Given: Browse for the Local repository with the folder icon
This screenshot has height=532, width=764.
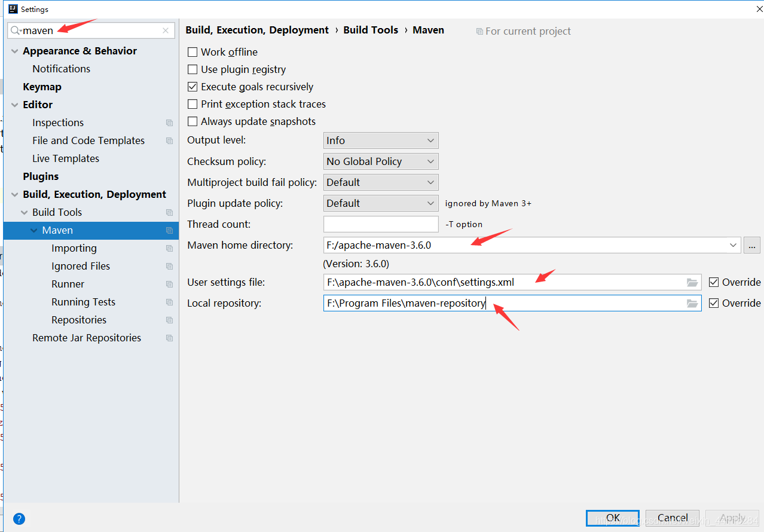Looking at the screenshot, I should pos(692,303).
